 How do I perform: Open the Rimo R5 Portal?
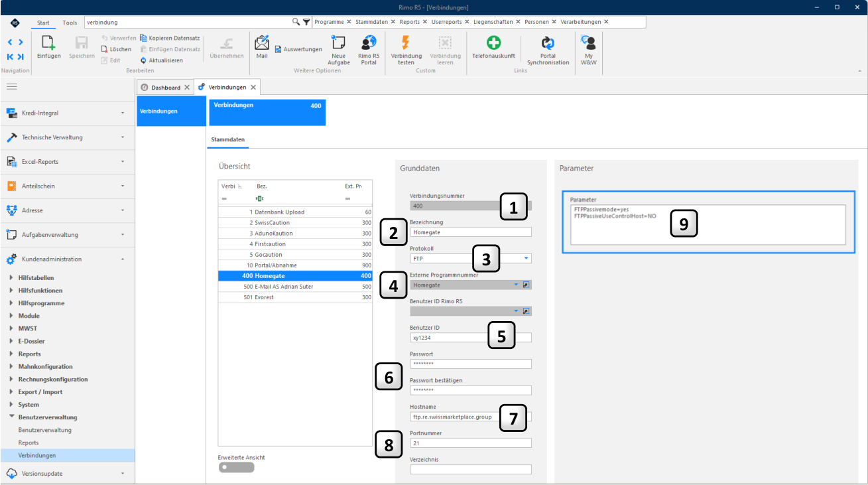click(369, 50)
